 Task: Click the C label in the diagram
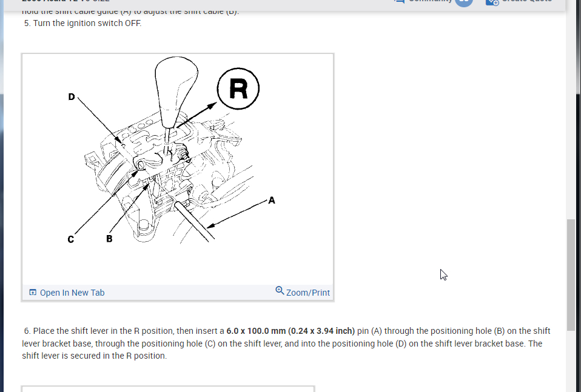(x=71, y=239)
